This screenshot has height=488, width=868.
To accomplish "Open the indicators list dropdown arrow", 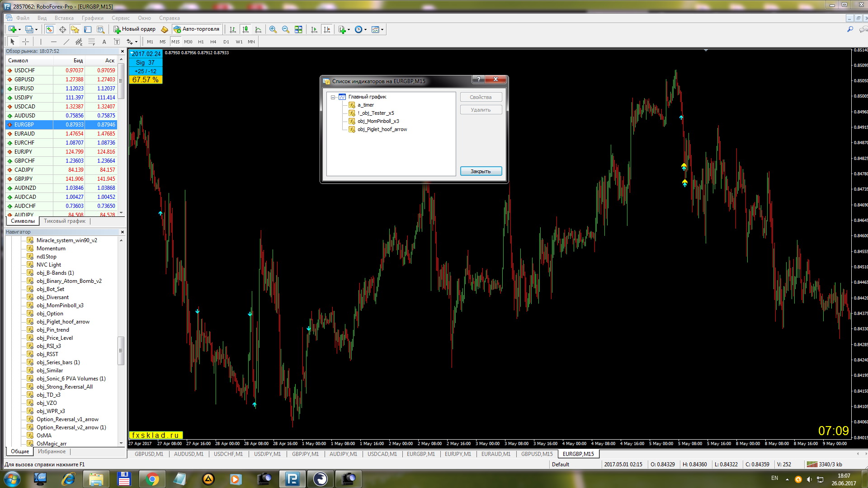I will point(349,30).
